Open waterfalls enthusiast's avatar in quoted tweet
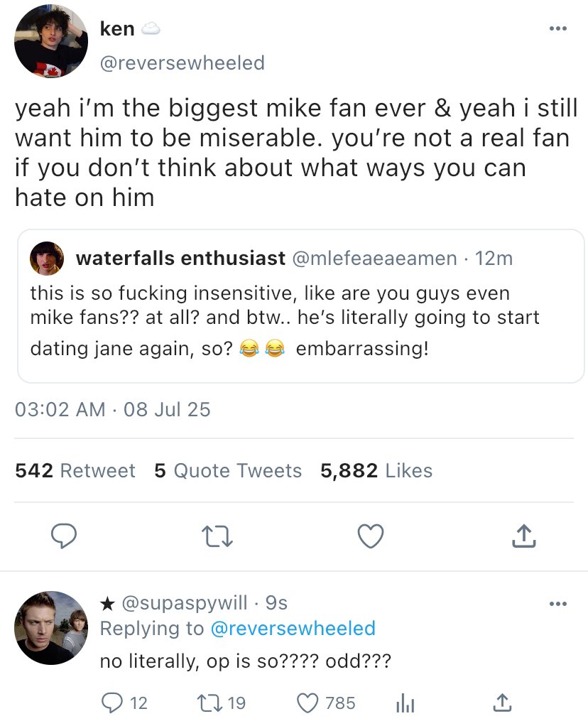 (x=47, y=260)
